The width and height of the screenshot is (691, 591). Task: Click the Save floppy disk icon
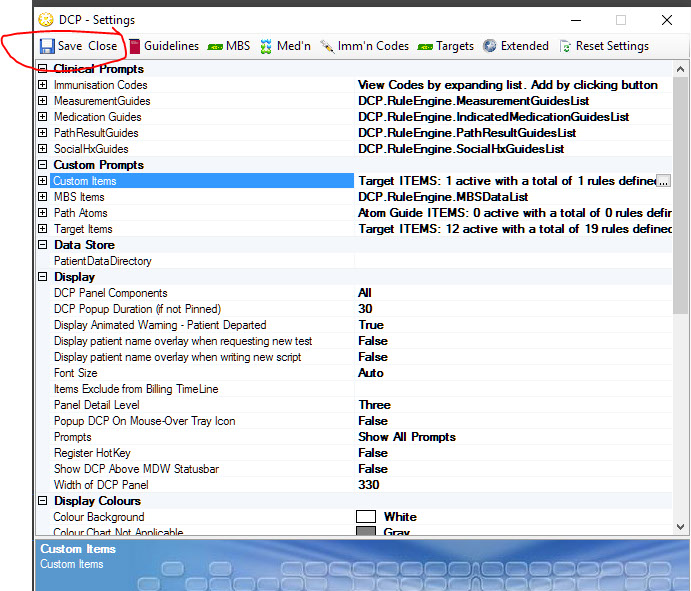coord(46,46)
